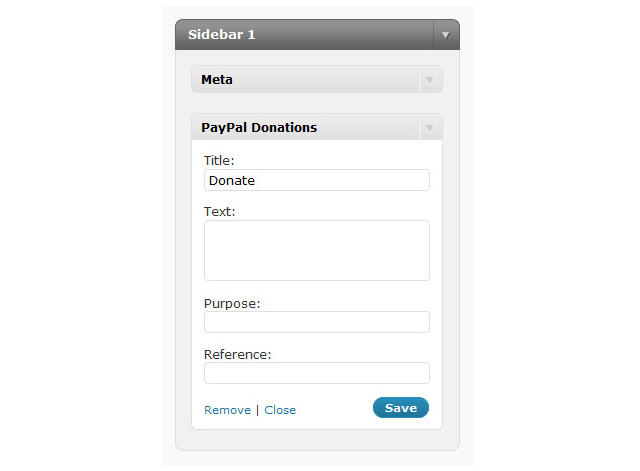Focus the Title field containing Donate
Image resolution: width=640 pixels, height=471 pixels.
point(317,180)
